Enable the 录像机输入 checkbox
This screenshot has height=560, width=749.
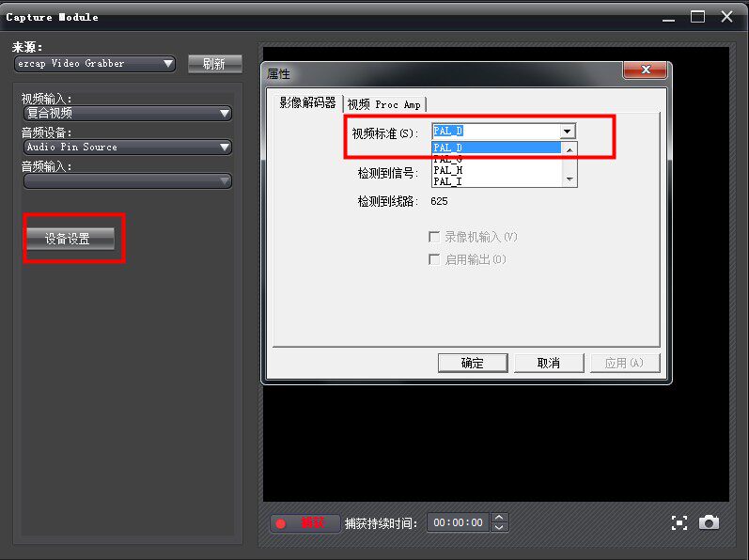(434, 237)
